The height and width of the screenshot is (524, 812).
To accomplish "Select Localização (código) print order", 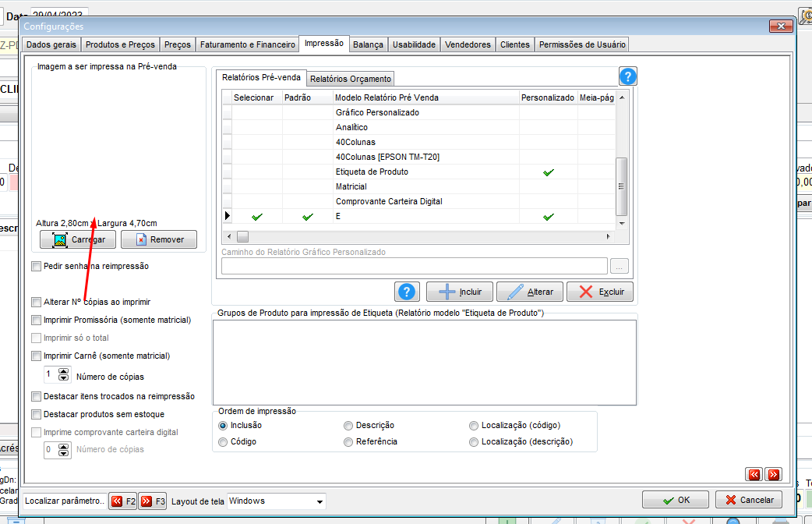I will click(474, 426).
